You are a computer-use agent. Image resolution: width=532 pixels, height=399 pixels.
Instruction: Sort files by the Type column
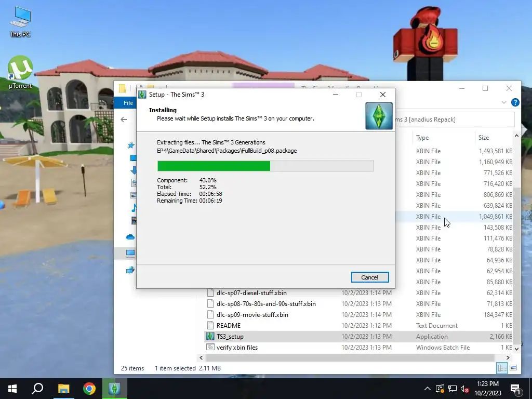coord(422,137)
